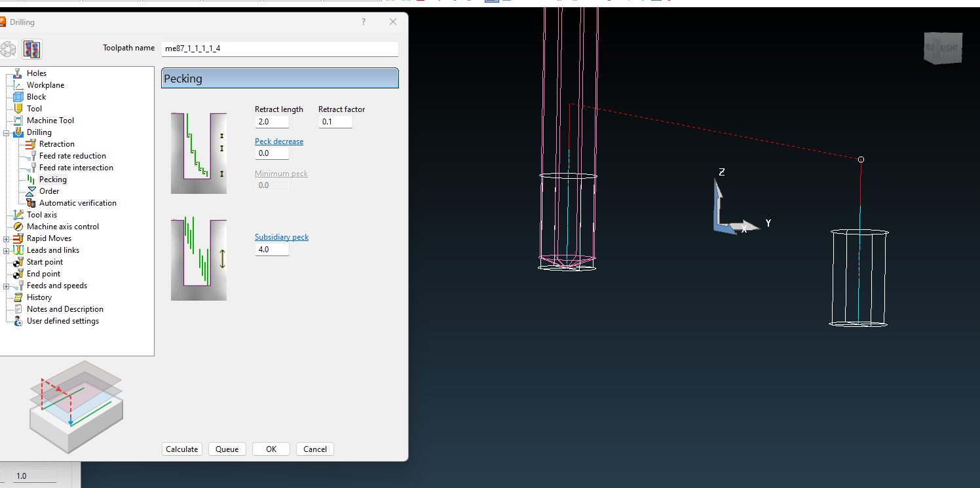
Task: Click the Peck decrease link
Action: [279, 141]
